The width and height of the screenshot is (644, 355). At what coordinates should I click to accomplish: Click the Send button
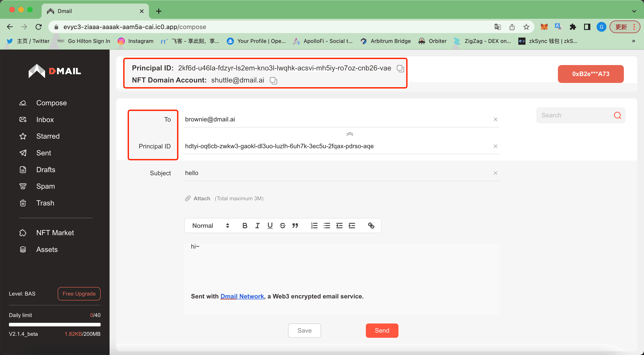(382, 330)
